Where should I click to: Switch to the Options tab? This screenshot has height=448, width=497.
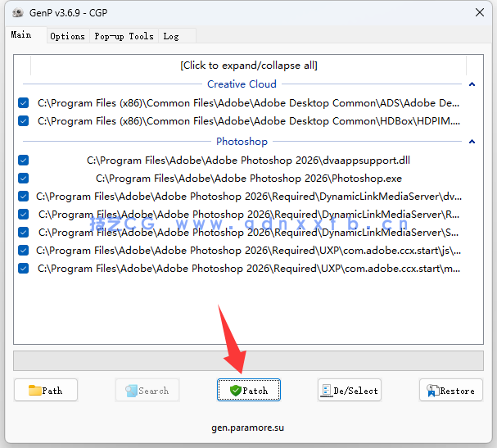pos(67,36)
